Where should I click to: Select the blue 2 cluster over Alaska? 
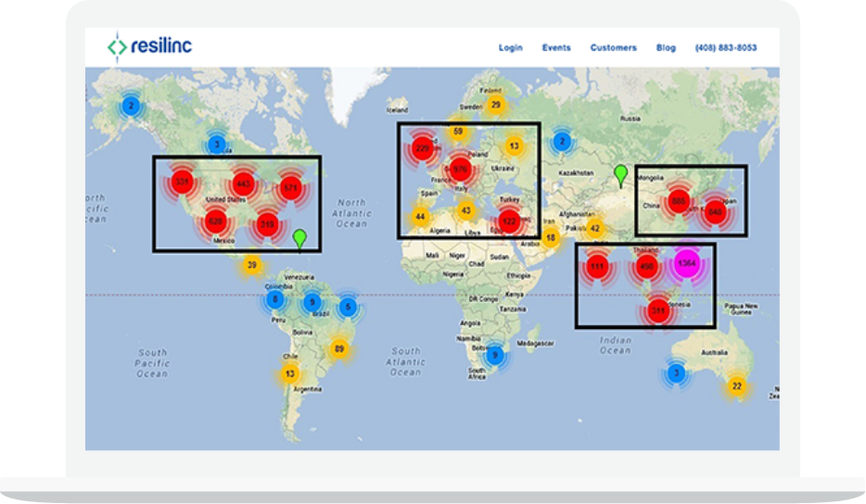point(131,107)
